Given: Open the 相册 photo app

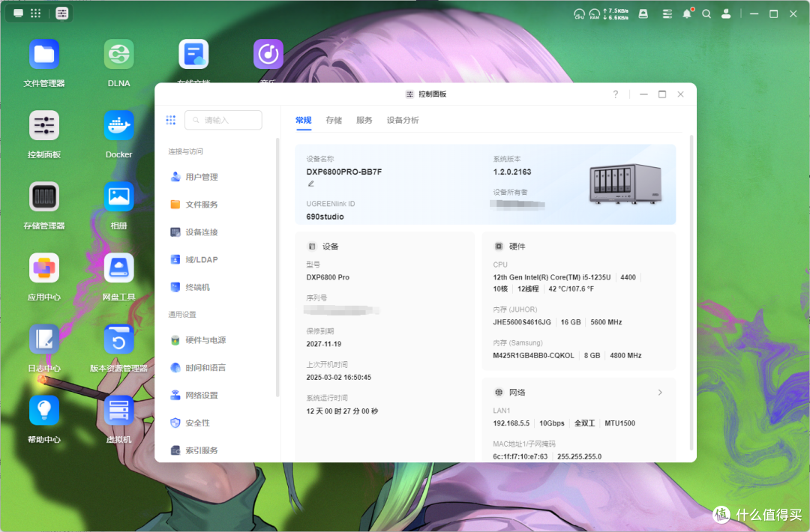Looking at the screenshot, I should [x=118, y=196].
